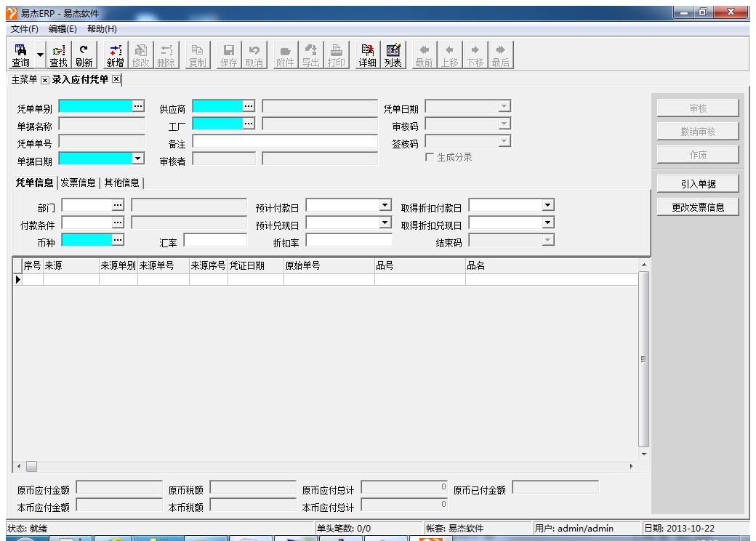Expand the 单据日期 date dropdown
Viewport: 756px width, 541px height.
tap(137, 158)
